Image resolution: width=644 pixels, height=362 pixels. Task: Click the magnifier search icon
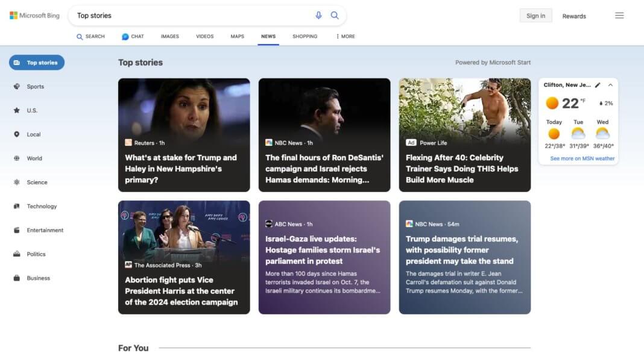(x=335, y=15)
